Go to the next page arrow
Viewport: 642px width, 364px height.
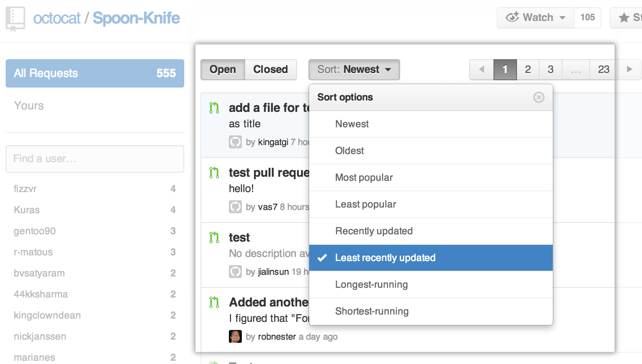pos(629,70)
